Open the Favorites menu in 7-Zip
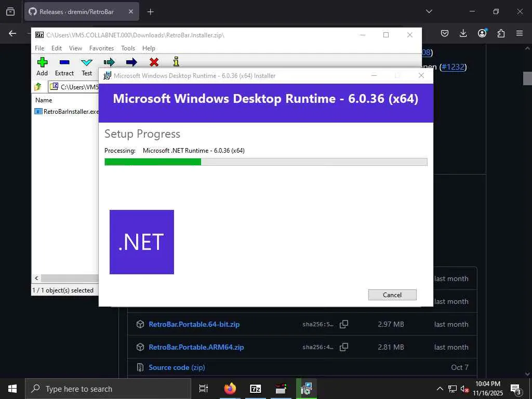Viewport: 532px width, 399px height. pos(101,48)
